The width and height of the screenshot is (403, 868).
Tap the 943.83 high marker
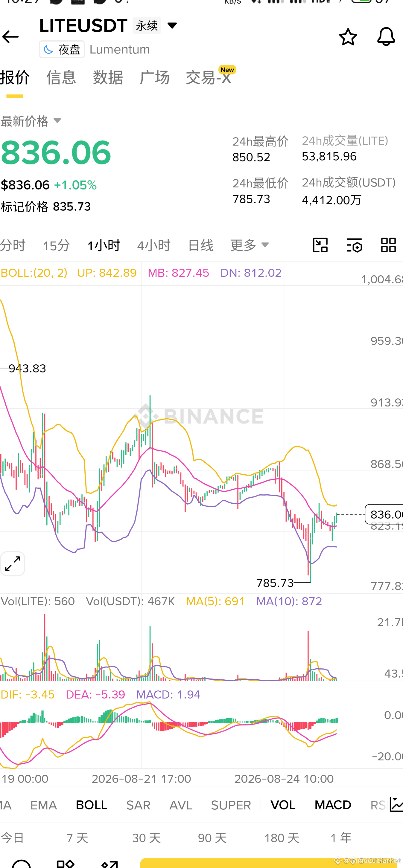27,368
